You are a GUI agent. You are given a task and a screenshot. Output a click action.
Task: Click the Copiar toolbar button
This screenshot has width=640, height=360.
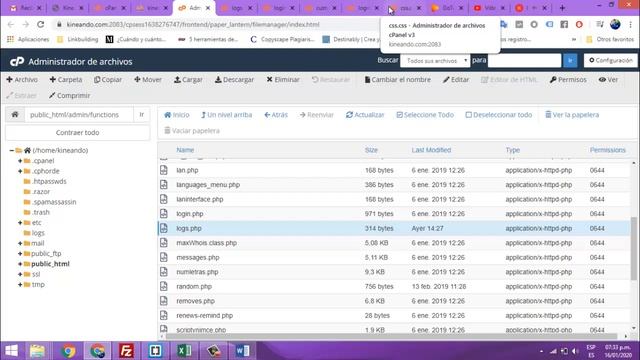(x=108, y=80)
